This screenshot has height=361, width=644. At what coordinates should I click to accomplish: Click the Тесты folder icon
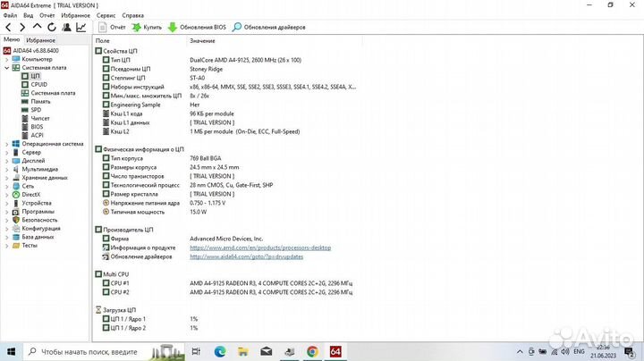[15, 246]
